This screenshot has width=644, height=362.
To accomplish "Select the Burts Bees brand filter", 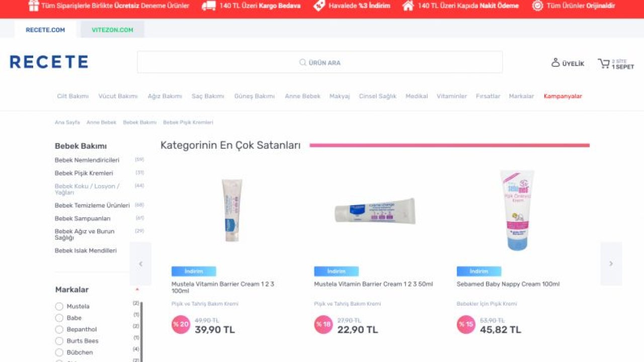I will (x=59, y=341).
